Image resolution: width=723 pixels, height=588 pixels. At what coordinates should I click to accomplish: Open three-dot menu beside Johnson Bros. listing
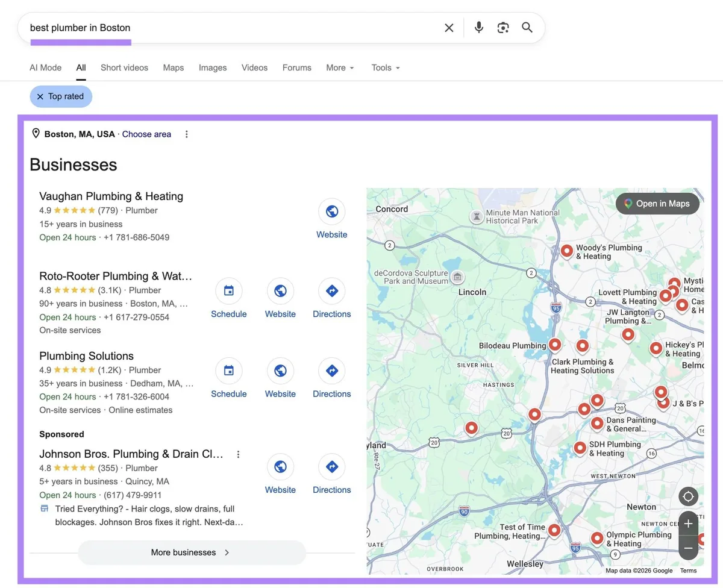click(x=239, y=454)
